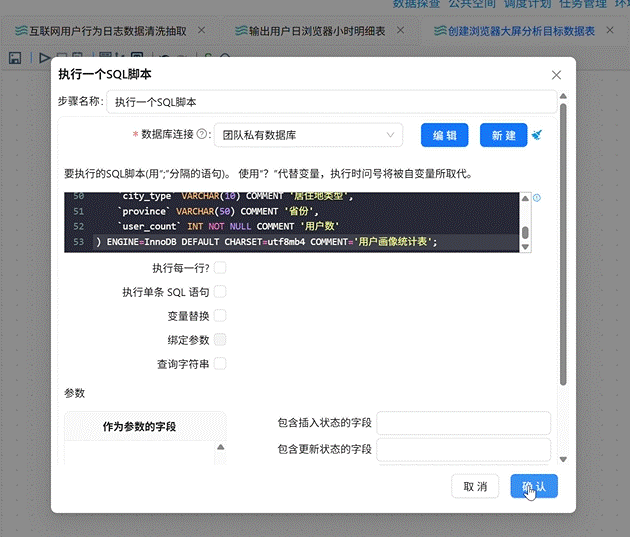The width and height of the screenshot is (630, 537).
Task: Click the 步骤名称 input field
Action: click(332, 102)
